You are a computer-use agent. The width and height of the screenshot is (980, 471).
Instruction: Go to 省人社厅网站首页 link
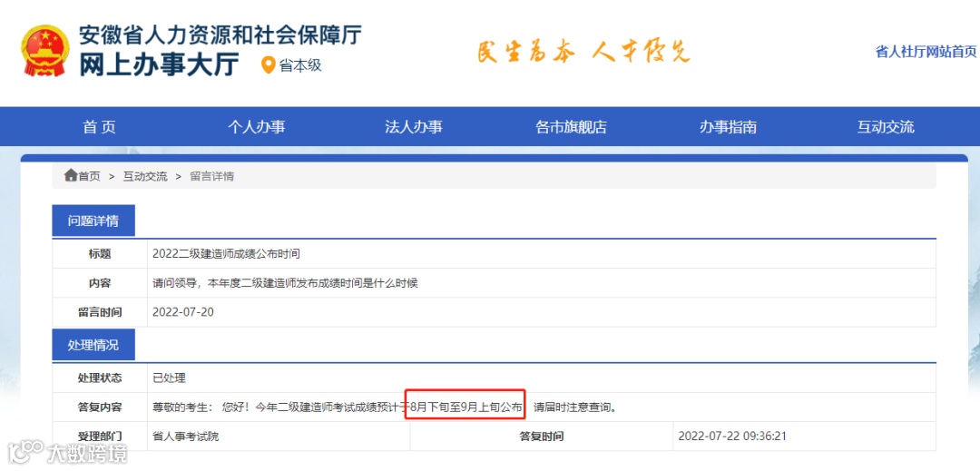(926, 52)
